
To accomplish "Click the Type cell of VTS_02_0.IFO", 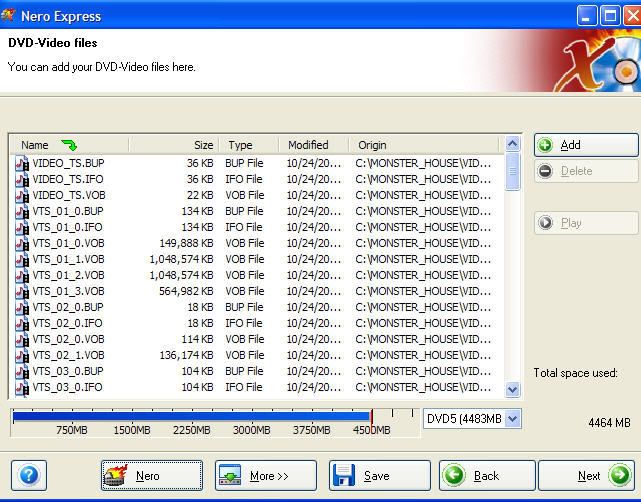I will pos(244,323).
